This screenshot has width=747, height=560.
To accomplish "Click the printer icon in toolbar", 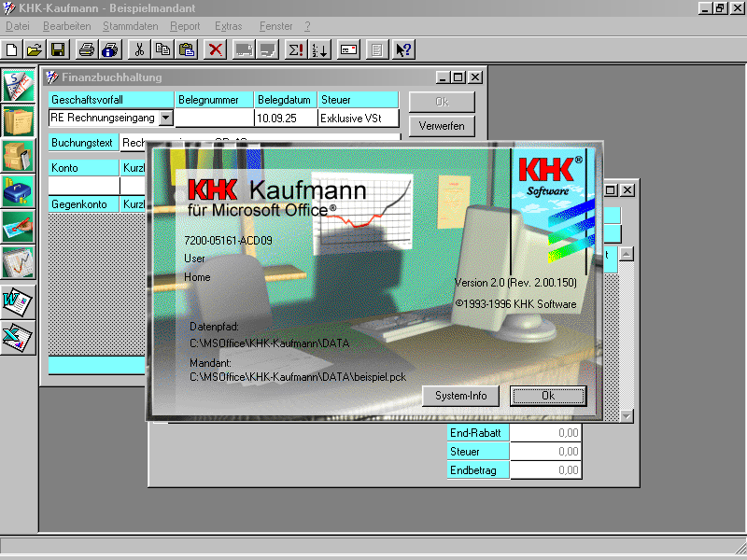I will pos(87,49).
